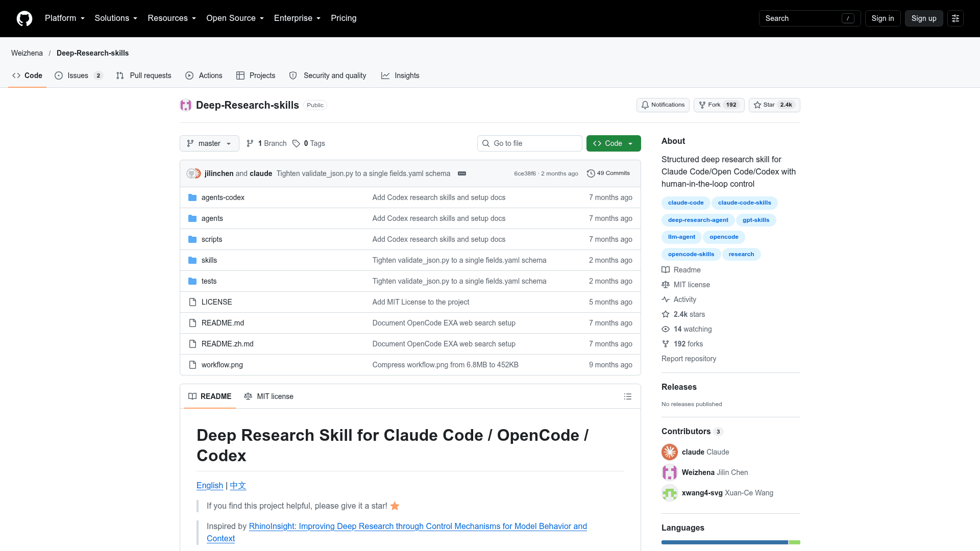Open Activity pulse link in About

[679, 299]
